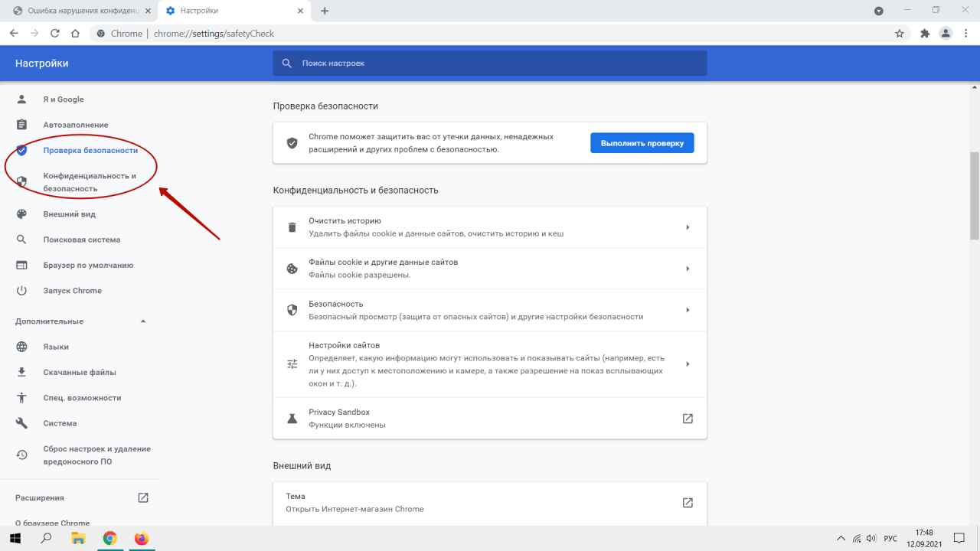Click the page vertical scrollbar
The width and height of the screenshot is (980, 551).
[975, 196]
